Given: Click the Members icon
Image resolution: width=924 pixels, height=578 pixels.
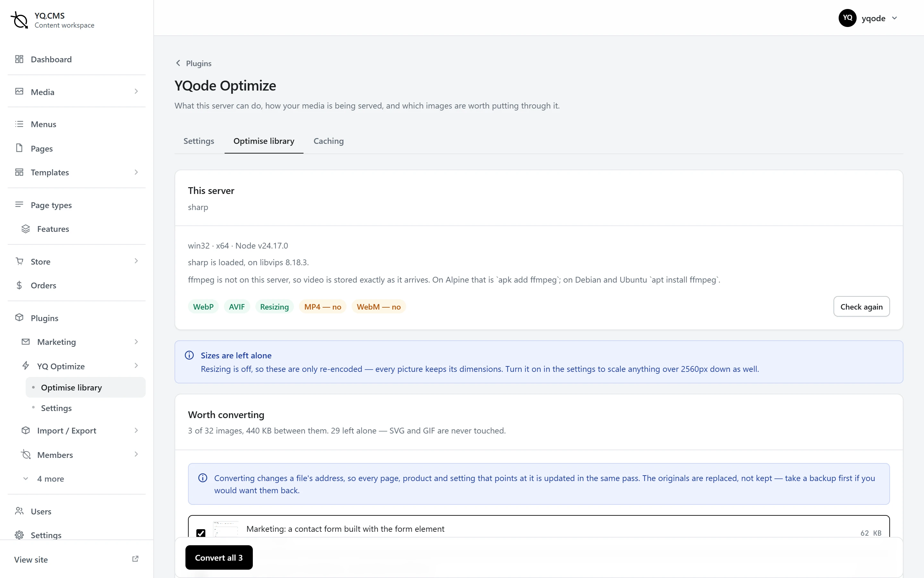Looking at the screenshot, I should (x=26, y=454).
